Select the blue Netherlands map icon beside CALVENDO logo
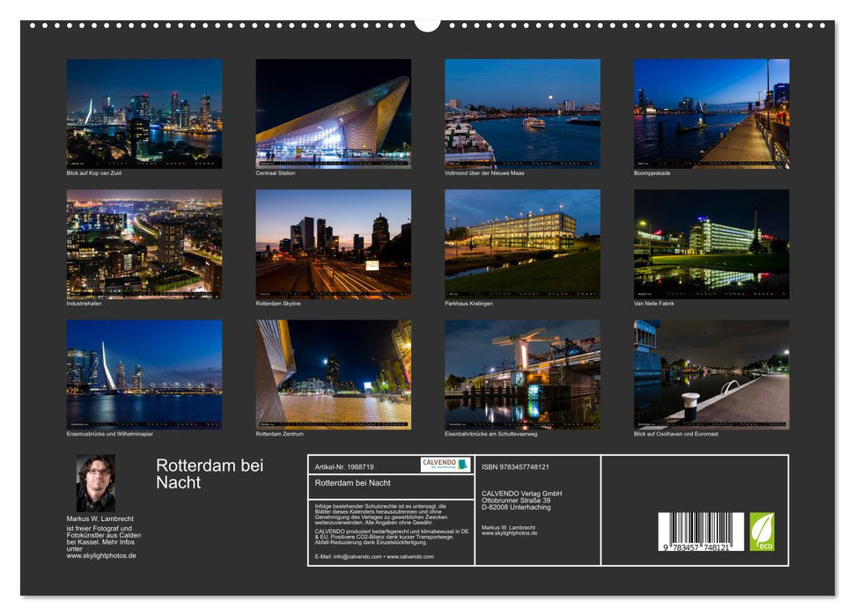 [461, 463]
